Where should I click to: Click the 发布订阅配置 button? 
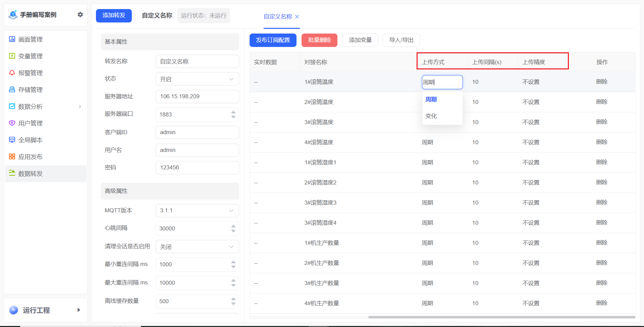273,40
